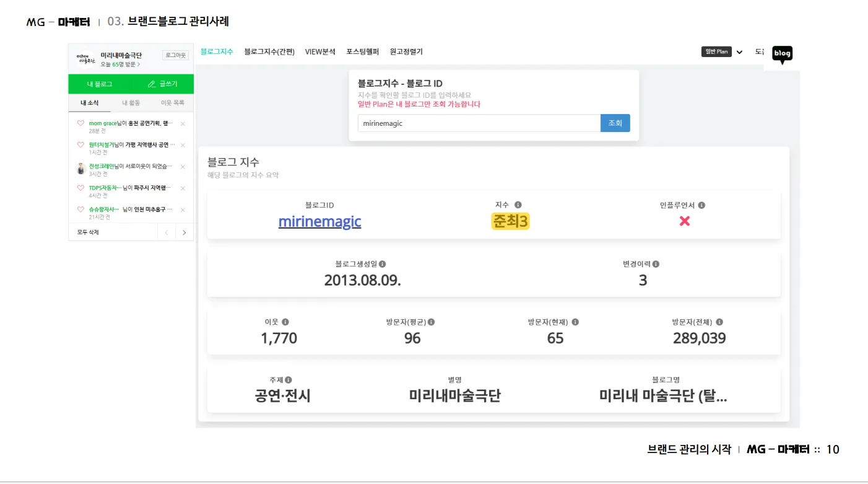The height and width of the screenshot is (484, 868).
Task: Click the info icon next to 블로그생성일
Action: pyautogui.click(x=383, y=263)
